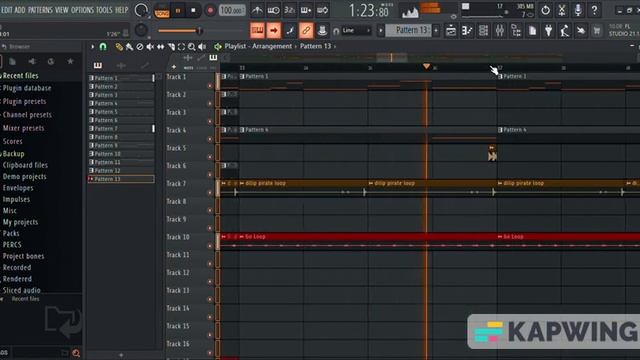Toggle the 3-2-1 recording countdown
Viewport: 640px width, 360px height.
pyautogui.click(x=289, y=10)
